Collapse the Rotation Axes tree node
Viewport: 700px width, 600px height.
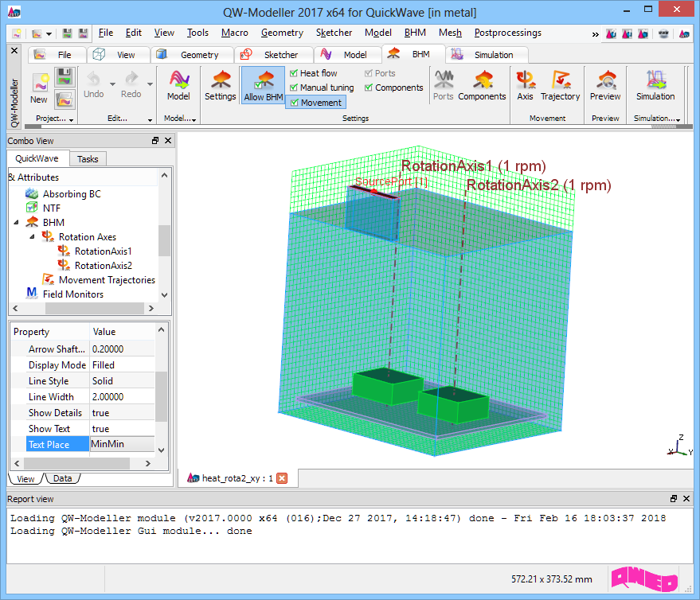(x=33, y=237)
